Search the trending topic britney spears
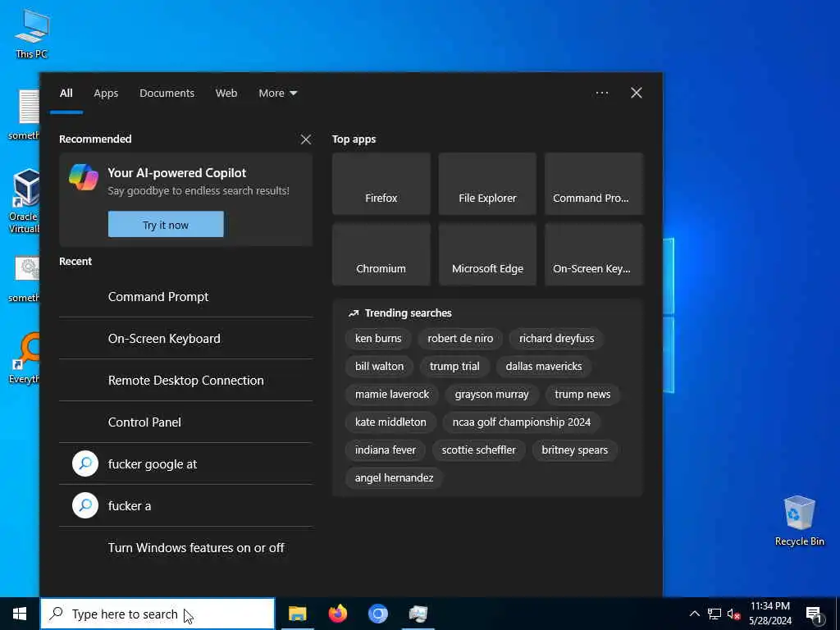The image size is (840, 630). point(575,450)
